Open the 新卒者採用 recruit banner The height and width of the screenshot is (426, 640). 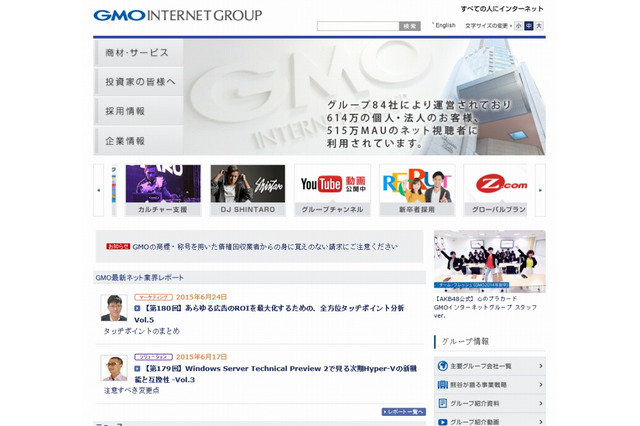(417, 190)
